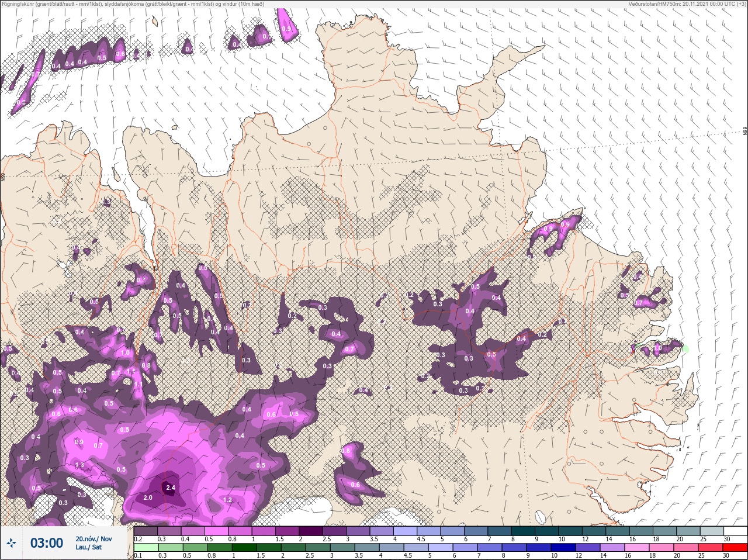
Task: Select white swatch after 30 in upper row
Action: coord(736,531)
